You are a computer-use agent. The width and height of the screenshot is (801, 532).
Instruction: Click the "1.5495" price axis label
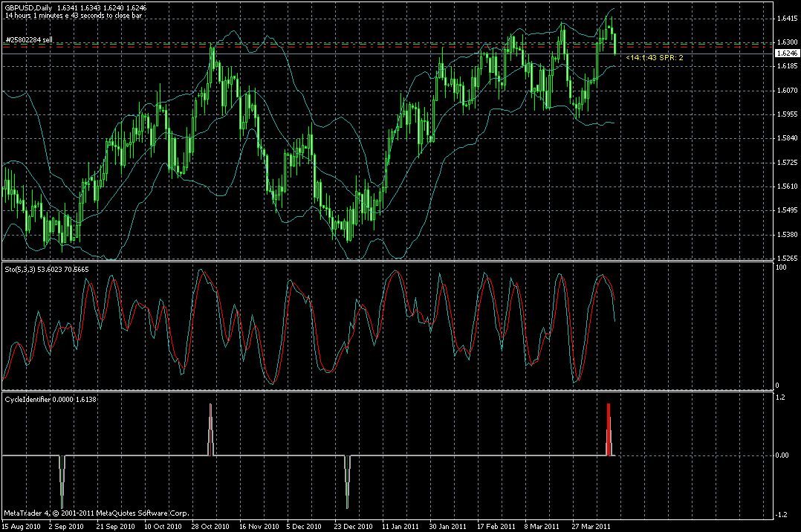click(x=787, y=210)
